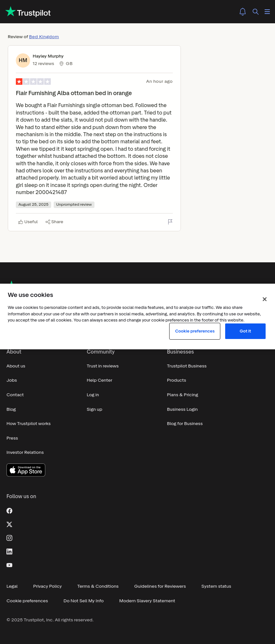The height and width of the screenshot is (644, 275).
Task: Visit Trustpilot's LinkedIn icon
Action: tap(9, 551)
